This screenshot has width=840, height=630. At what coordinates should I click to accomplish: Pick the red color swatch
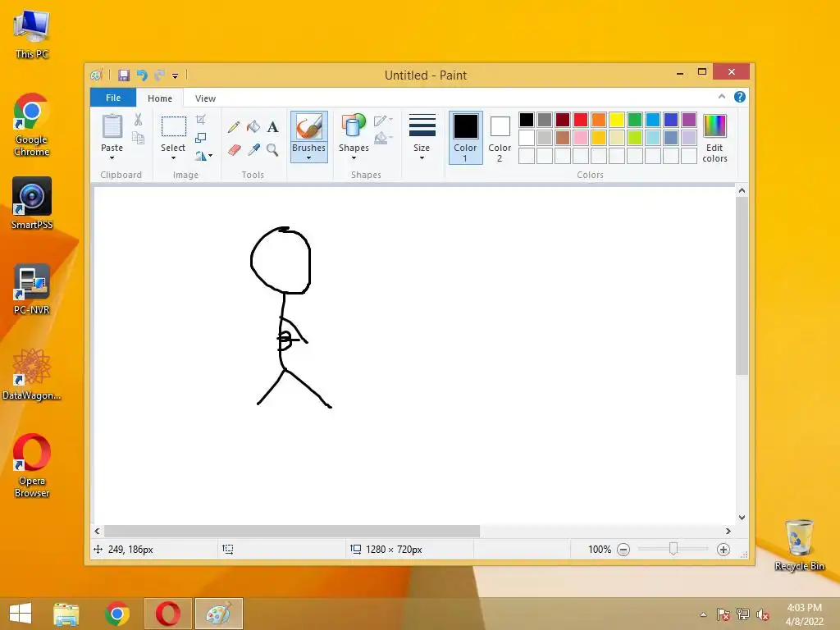(581, 120)
